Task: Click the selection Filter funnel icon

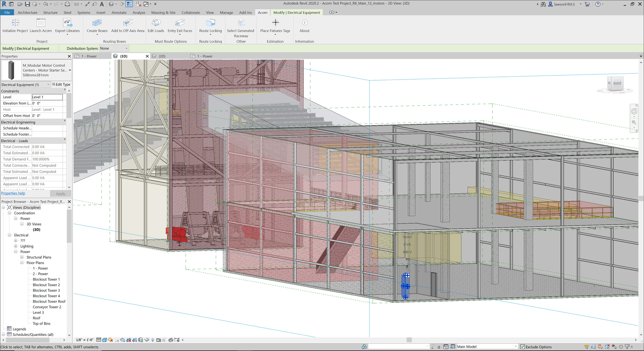Action: [x=627, y=347]
